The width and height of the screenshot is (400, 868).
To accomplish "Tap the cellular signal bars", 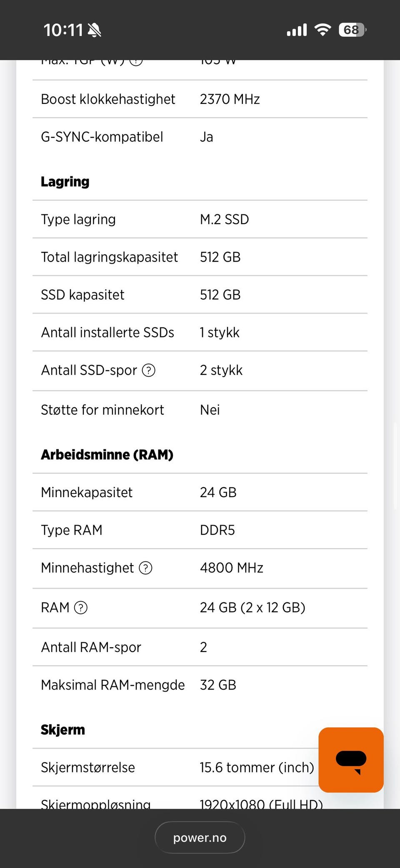I will (297, 30).
